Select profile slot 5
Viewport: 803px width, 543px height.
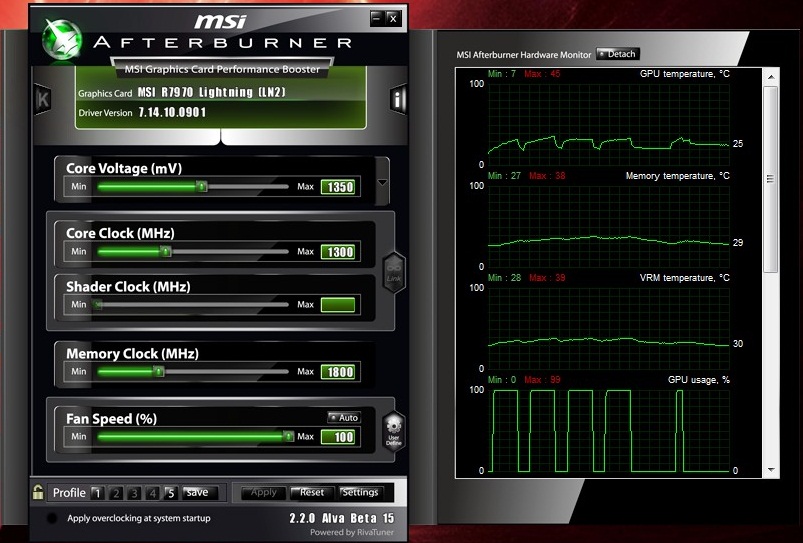[x=171, y=493]
